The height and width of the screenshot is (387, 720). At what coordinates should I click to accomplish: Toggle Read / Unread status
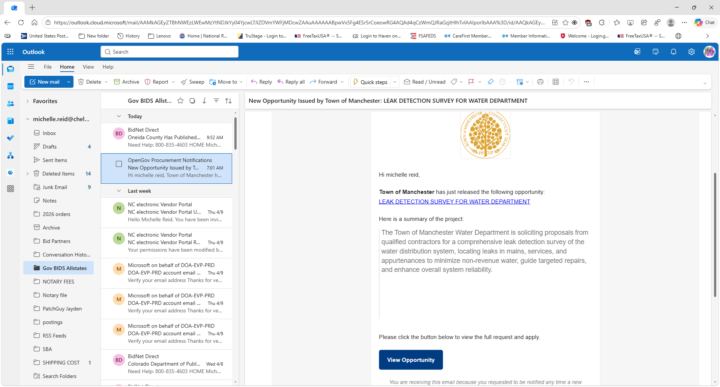tap(424, 82)
